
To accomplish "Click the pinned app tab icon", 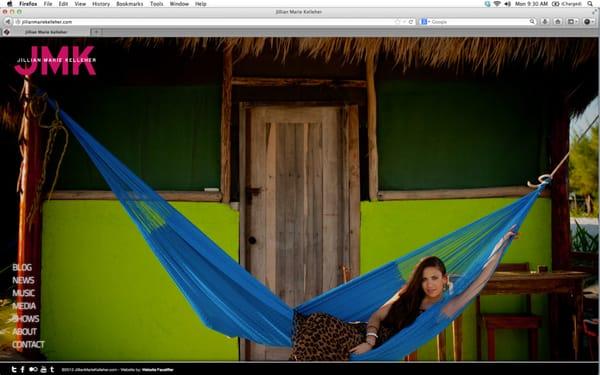I will click(x=7, y=32).
